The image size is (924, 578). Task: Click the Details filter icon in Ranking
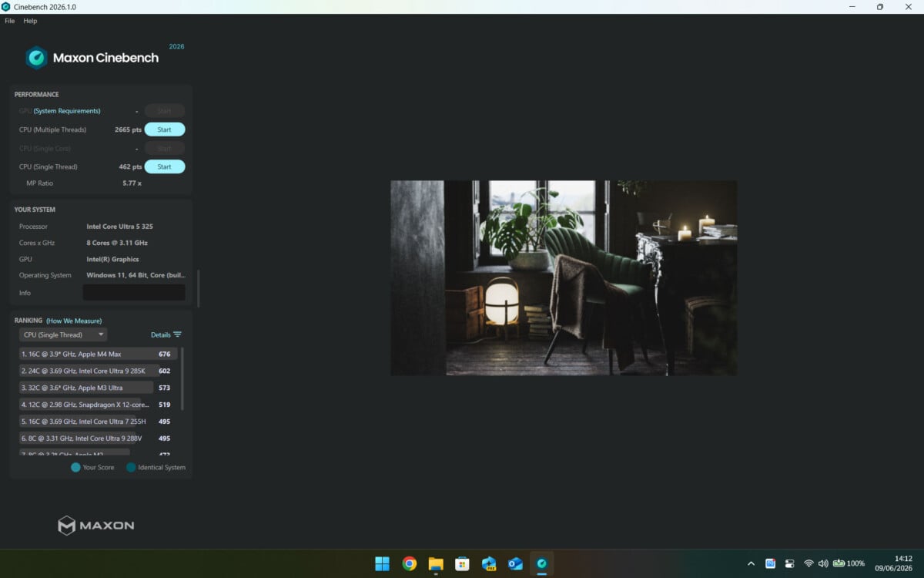tap(178, 334)
